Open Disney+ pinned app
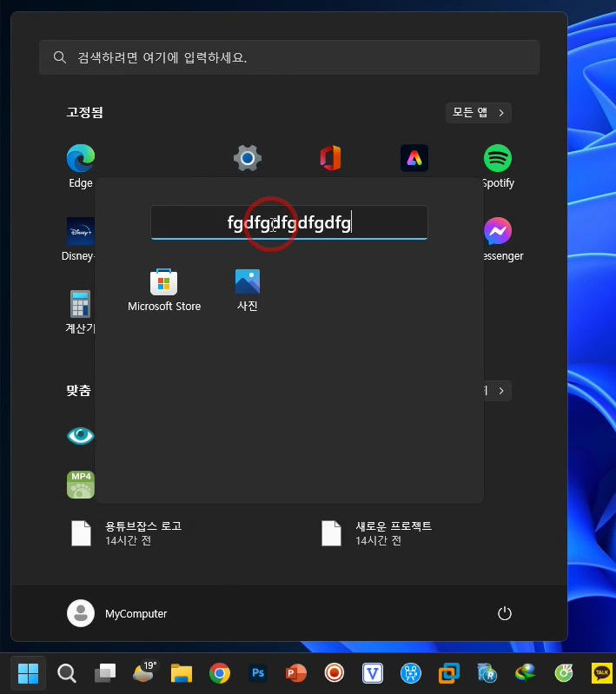 click(x=81, y=231)
